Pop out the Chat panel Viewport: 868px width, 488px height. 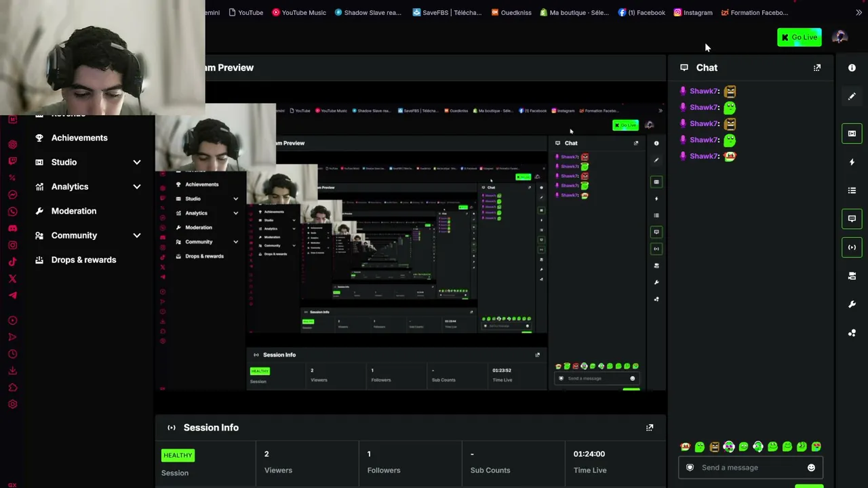point(817,68)
